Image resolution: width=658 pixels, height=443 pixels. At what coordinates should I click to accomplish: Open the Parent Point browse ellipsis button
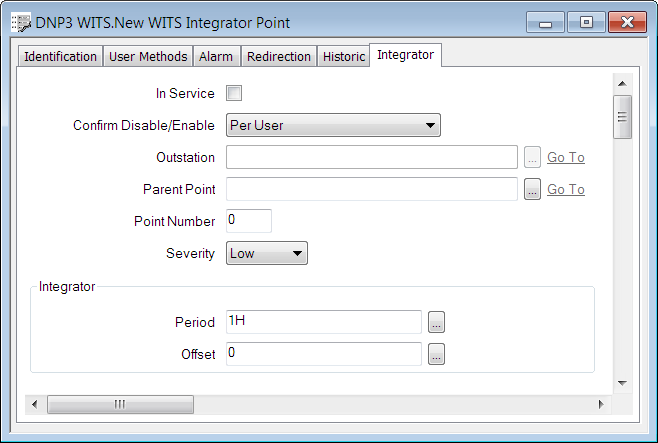[532, 189]
